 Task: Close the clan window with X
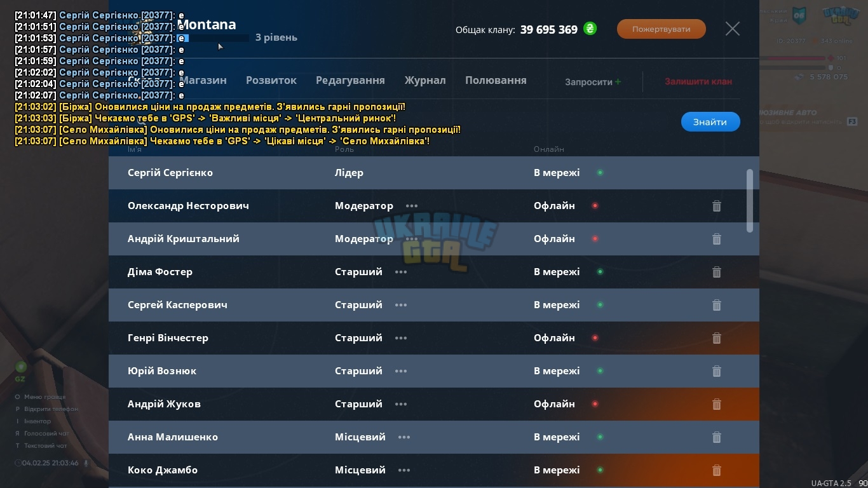[x=733, y=29]
